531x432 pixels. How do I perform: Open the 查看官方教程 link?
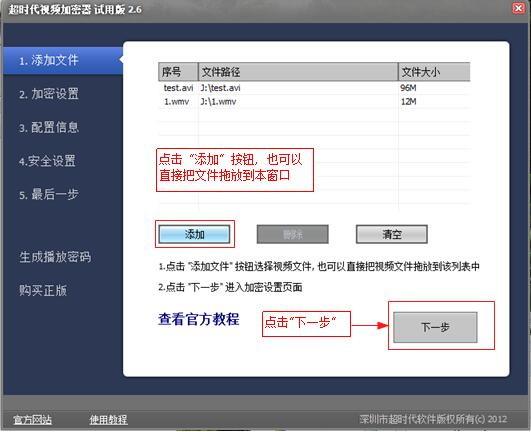(199, 319)
